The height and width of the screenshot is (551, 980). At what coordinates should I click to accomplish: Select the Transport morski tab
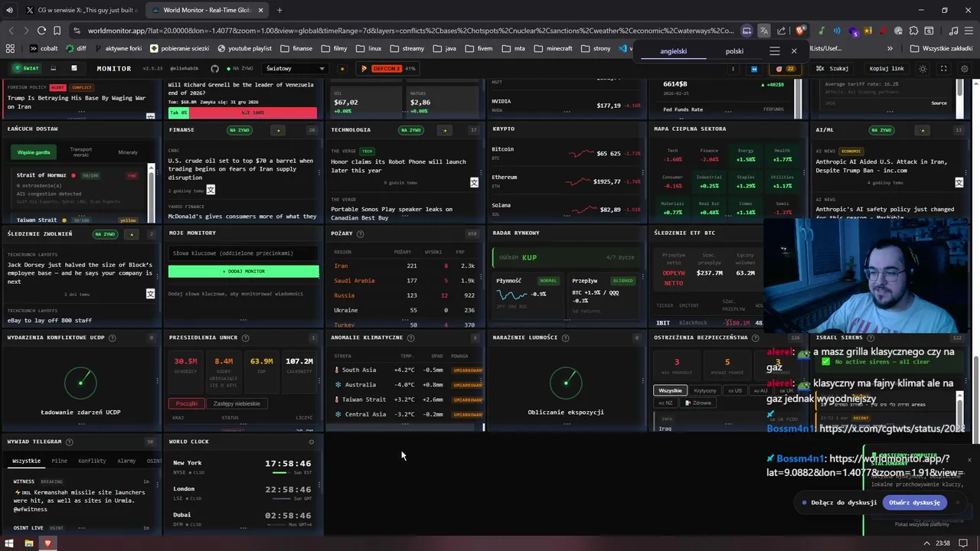click(x=81, y=152)
